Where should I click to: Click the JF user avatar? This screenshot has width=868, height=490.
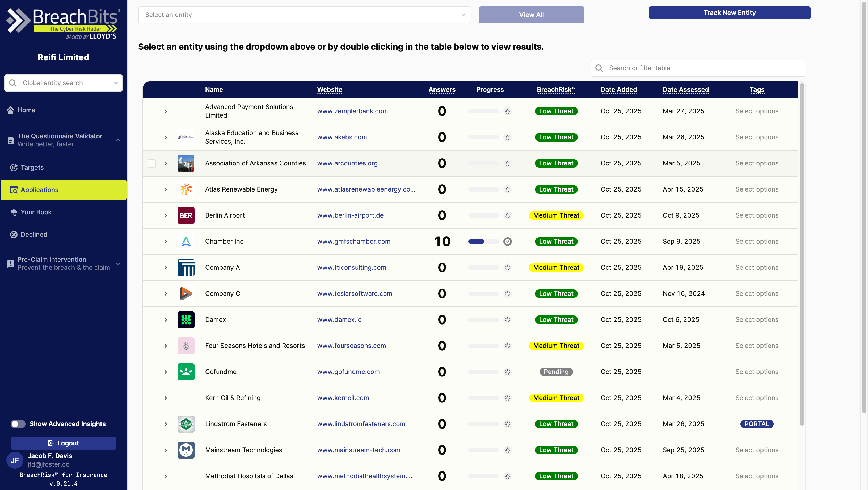click(x=15, y=460)
